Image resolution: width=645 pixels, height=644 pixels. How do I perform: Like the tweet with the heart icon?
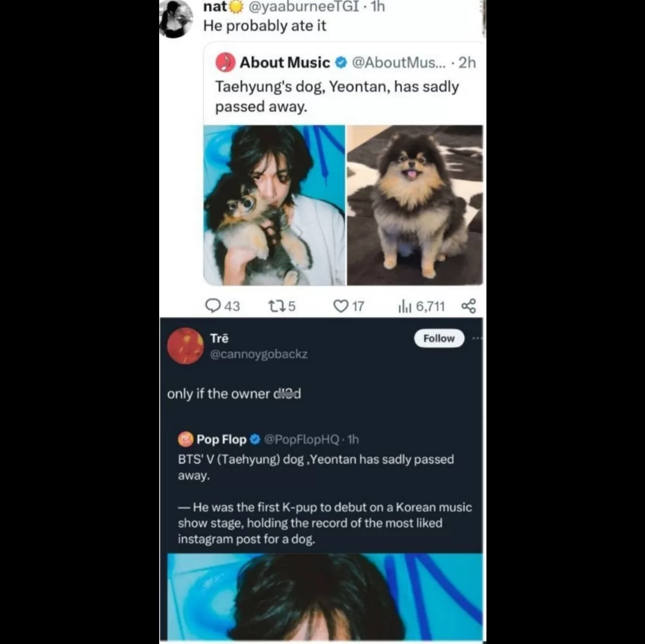(340, 306)
